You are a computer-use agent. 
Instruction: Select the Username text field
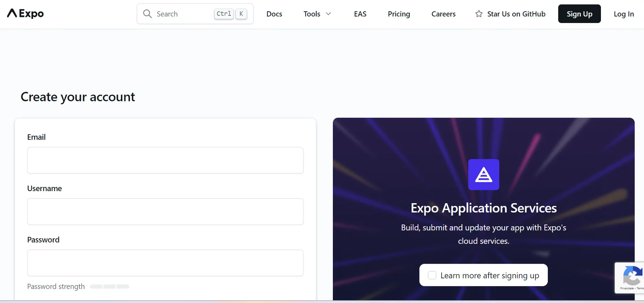pyautogui.click(x=165, y=212)
